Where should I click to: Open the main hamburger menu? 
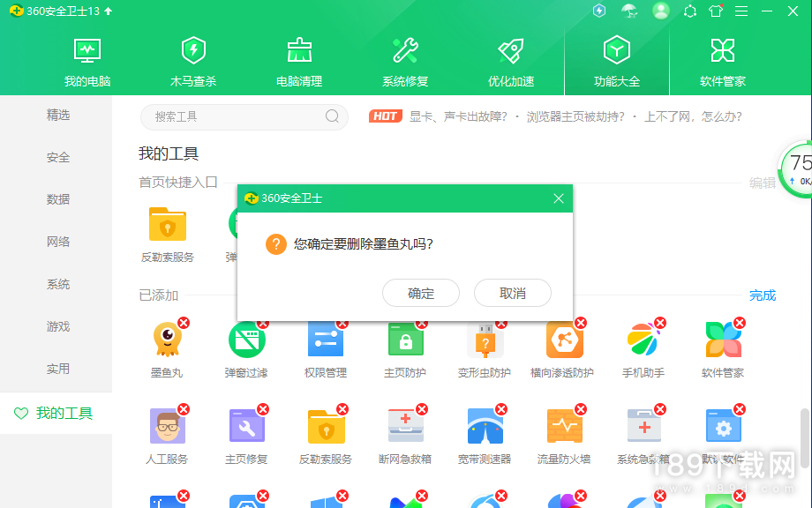click(741, 11)
